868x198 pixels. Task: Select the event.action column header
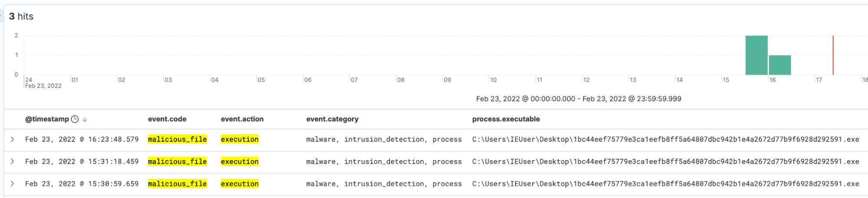point(242,119)
